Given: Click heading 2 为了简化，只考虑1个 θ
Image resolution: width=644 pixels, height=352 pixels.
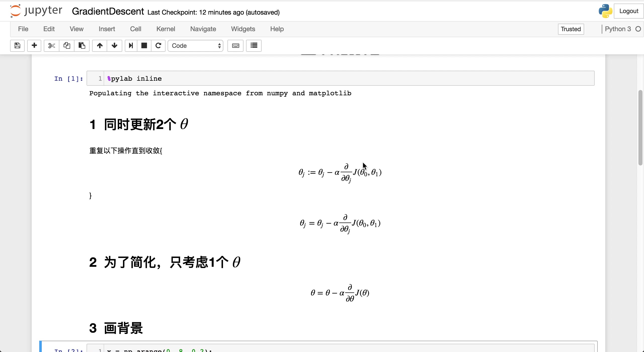Looking at the screenshot, I should (165, 262).
